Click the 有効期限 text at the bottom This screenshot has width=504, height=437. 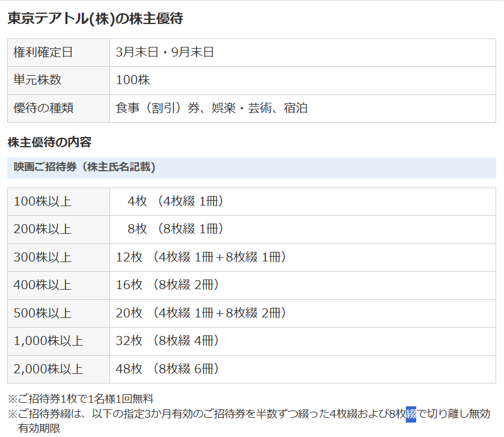pyautogui.click(x=40, y=429)
